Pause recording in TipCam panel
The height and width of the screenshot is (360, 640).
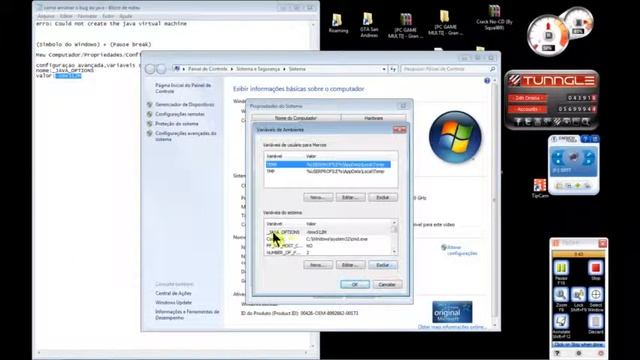(x=561, y=268)
